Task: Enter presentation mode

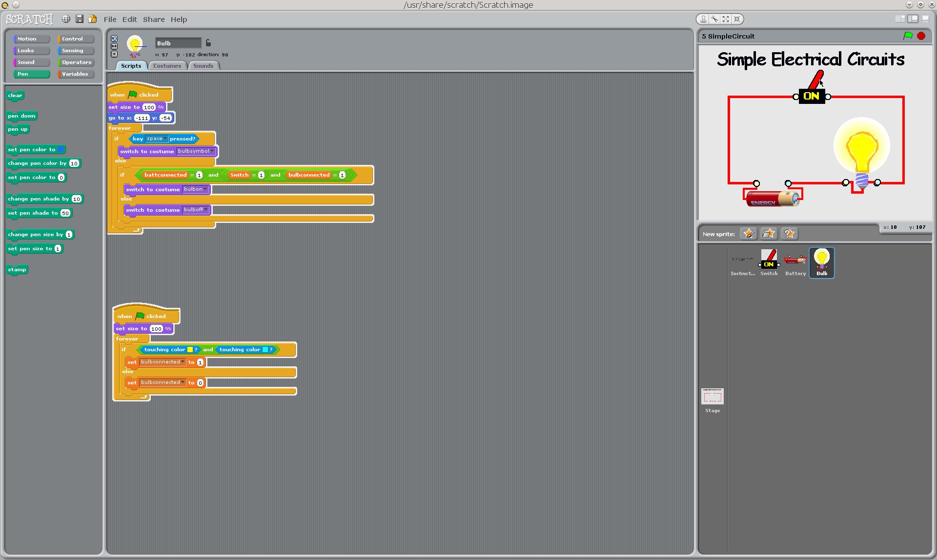Action: [925, 19]
